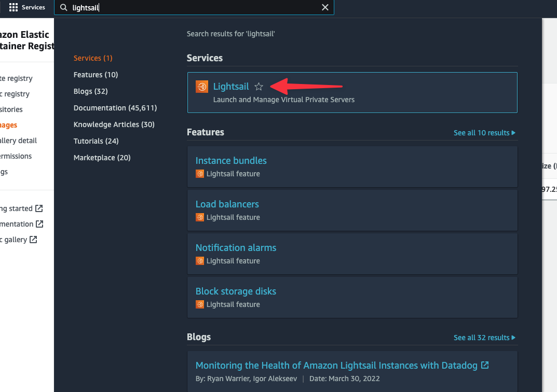Viewport: 557px width, 392px height.
Task: Click the 'Date: March 30, 2022' text
Action: (345, 379)
